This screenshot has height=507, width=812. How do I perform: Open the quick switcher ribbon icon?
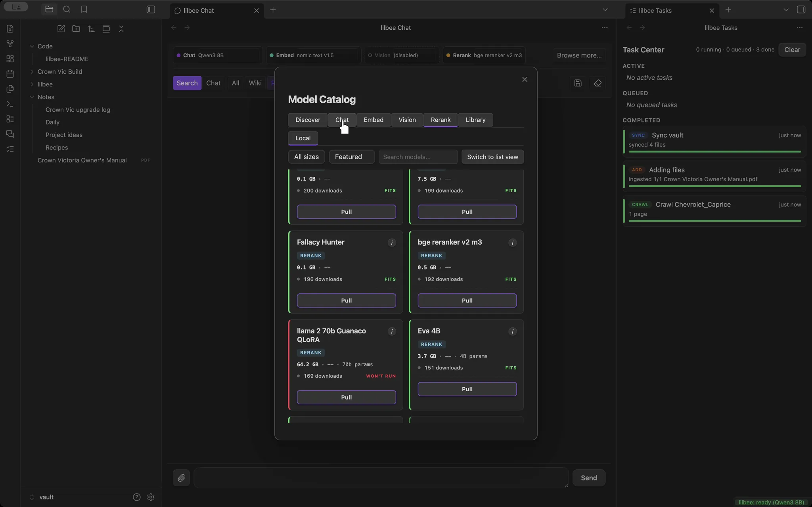coord(10,29)
